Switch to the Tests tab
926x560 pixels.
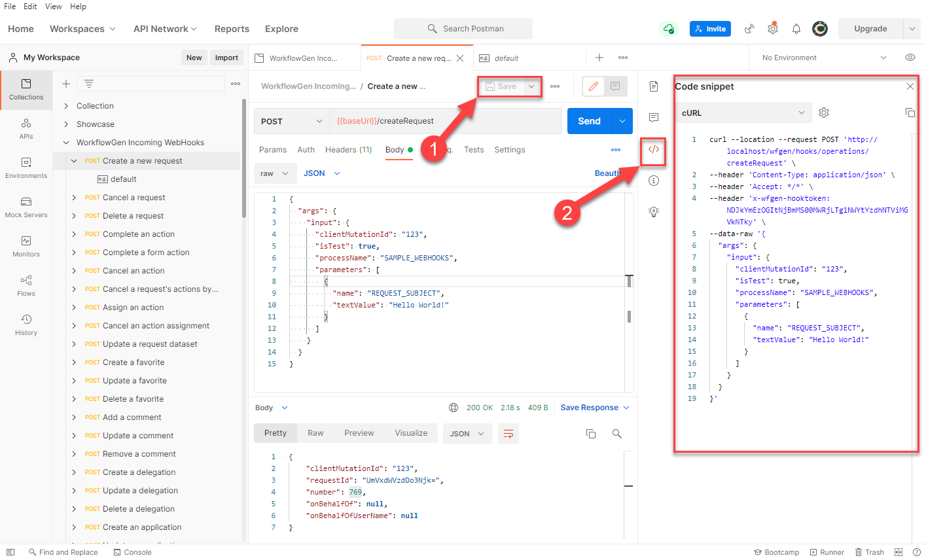474,150
